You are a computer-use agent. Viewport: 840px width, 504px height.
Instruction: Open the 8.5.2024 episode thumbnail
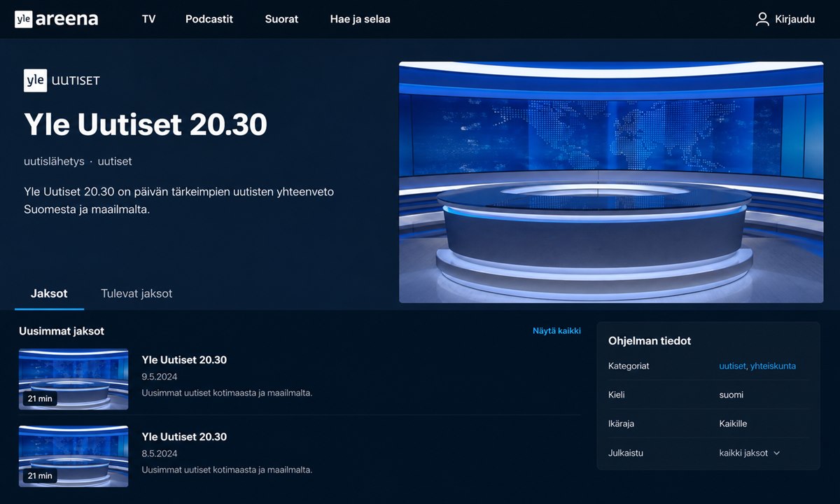click(73, 456)
